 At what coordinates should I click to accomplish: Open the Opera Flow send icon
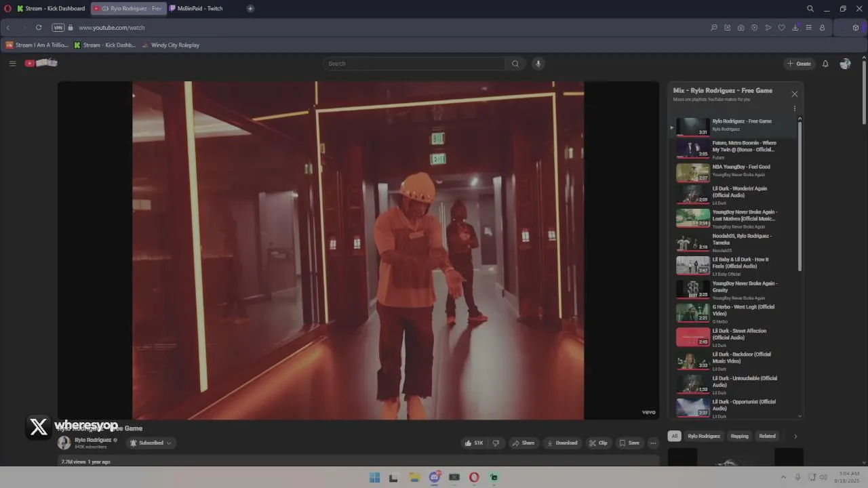[768, 28]
